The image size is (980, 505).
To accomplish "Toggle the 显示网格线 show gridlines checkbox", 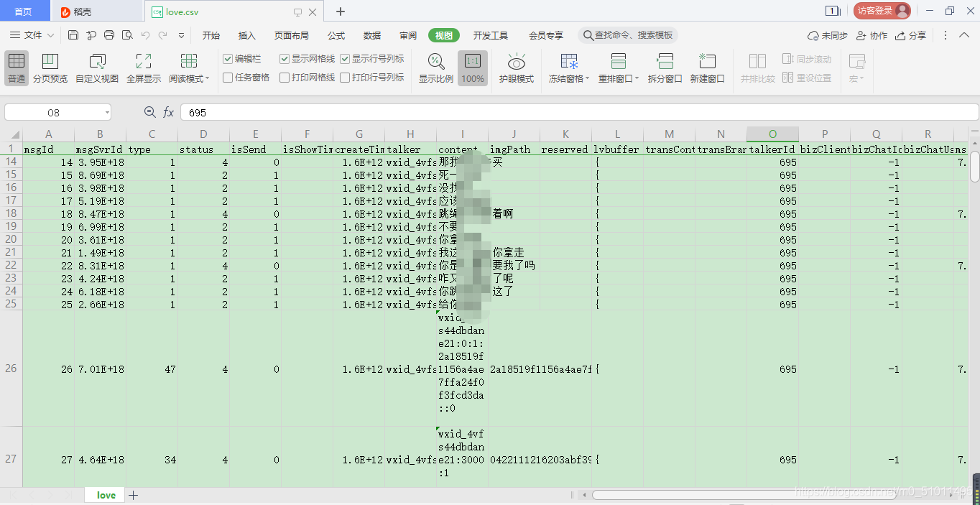I will (x=285, y=59).
